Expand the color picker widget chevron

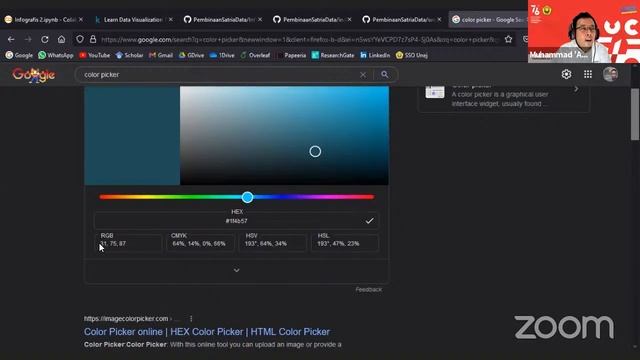[x=236, y=271]
